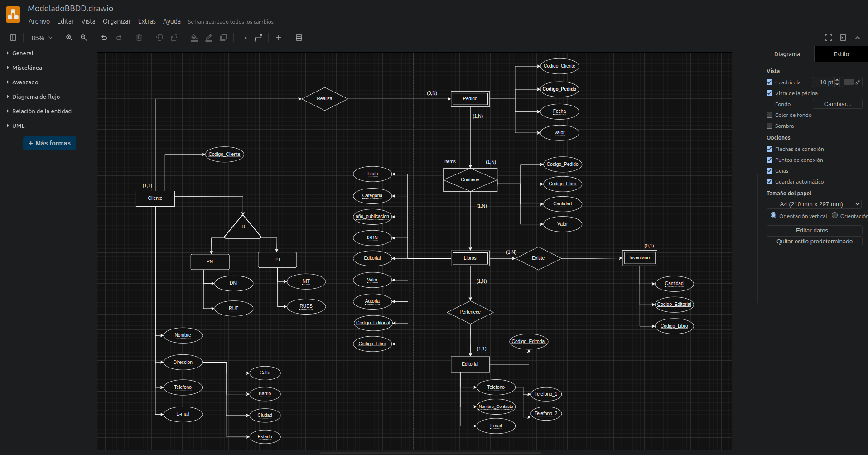Toggle the format panel icon
The image size is (868, 455).
(x=843, y=38)
